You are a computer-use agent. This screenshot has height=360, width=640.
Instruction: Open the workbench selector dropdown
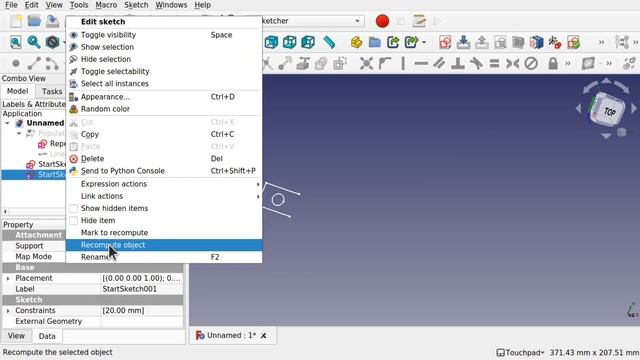point(358,21)
